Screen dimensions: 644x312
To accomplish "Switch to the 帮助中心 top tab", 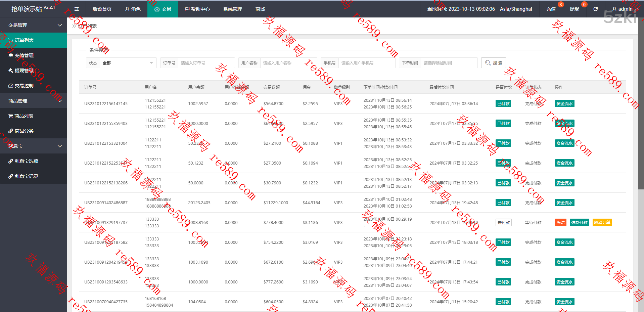I will pyautogui.click(x=197, y=9).
